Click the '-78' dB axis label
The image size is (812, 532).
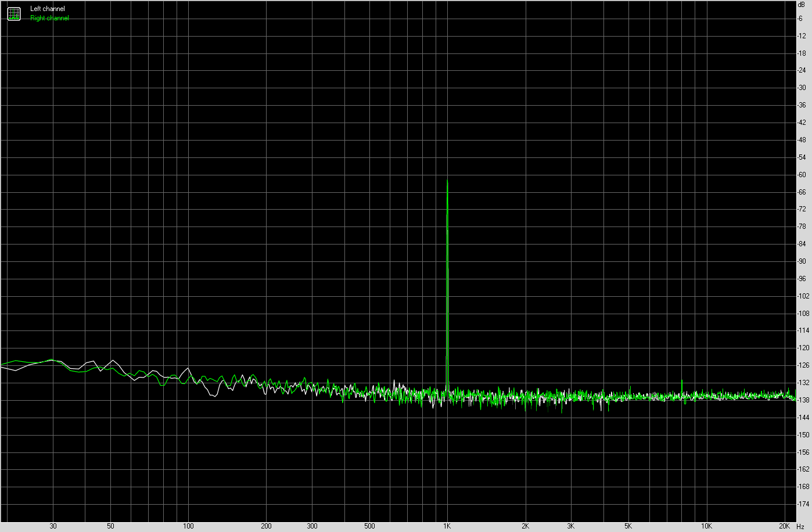(802, 227)
